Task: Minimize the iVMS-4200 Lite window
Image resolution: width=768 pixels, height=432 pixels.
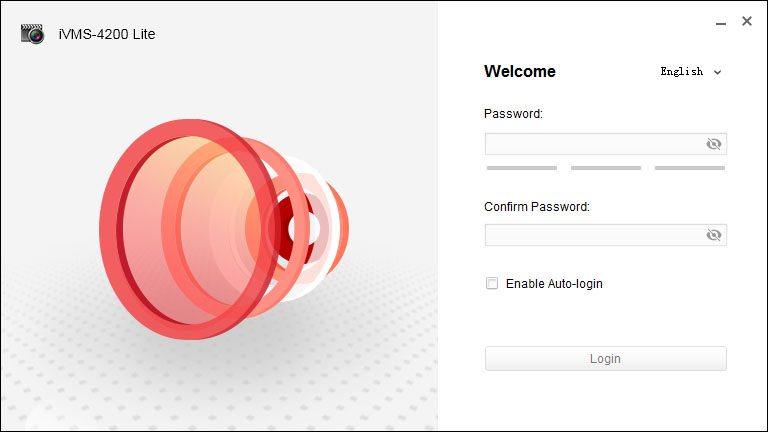Action: coord(720,23)
